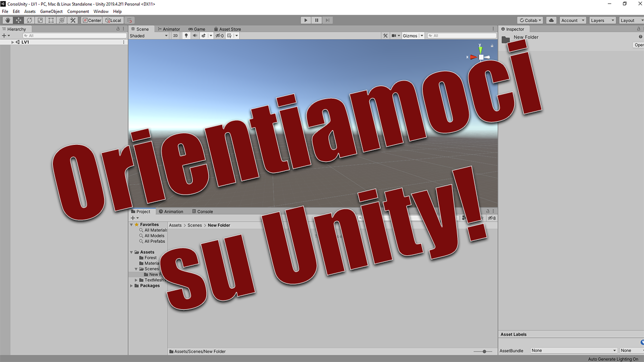
Task: Switch to the Console tab
Action: pos(202,211)
